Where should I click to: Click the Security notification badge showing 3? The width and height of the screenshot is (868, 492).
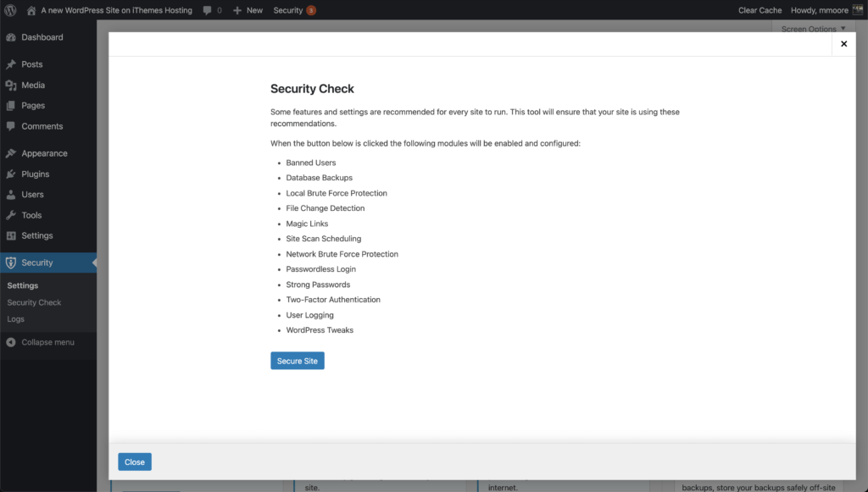point(311,10)
